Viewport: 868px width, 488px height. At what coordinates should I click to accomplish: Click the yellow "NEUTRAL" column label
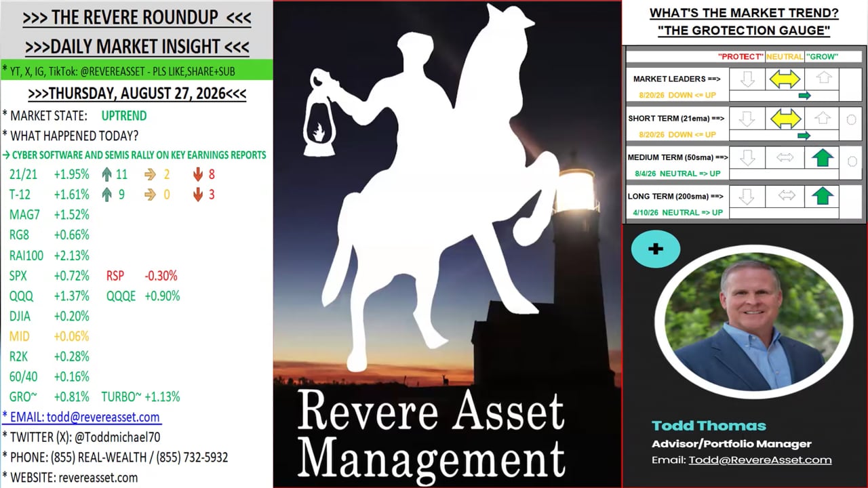click(x=785, y=57)
